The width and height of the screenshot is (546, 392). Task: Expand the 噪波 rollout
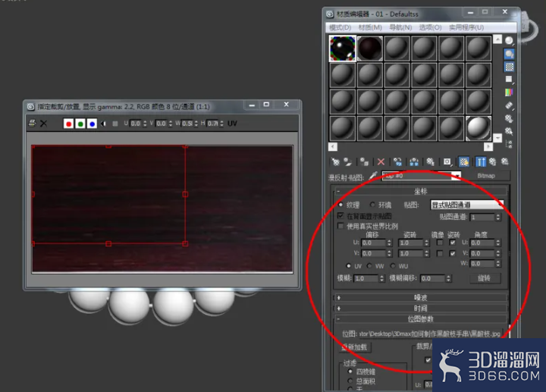click(x=420, y=298)
